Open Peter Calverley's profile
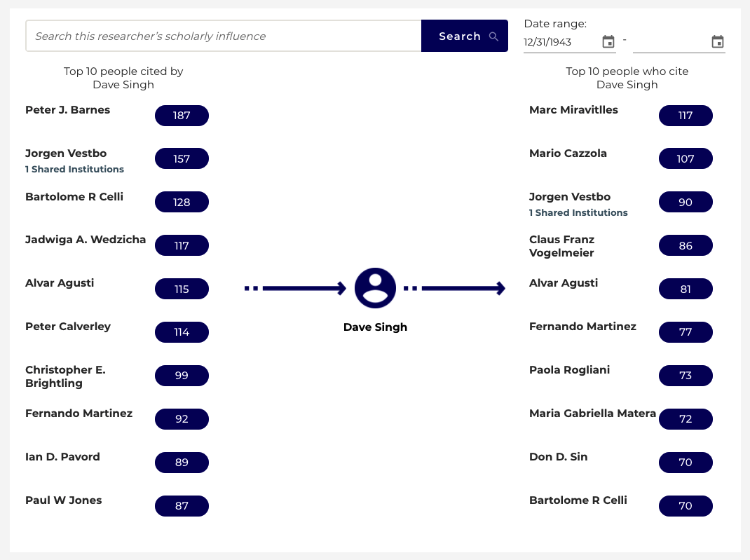750x560 pixels. click(x=68, y=327)
